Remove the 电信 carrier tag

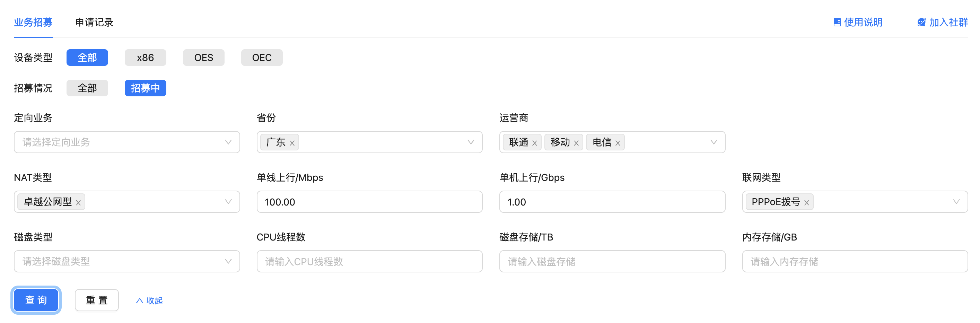(618, 143)
